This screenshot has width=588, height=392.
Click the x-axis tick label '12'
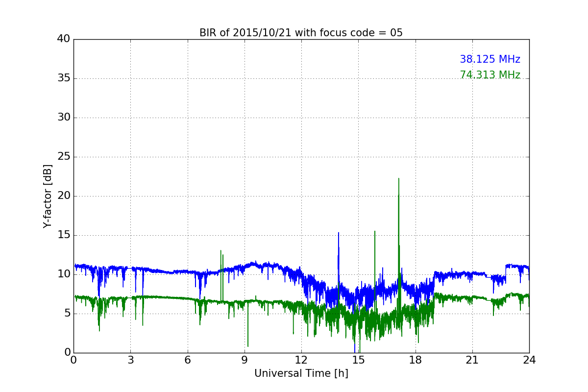point(301,360)
